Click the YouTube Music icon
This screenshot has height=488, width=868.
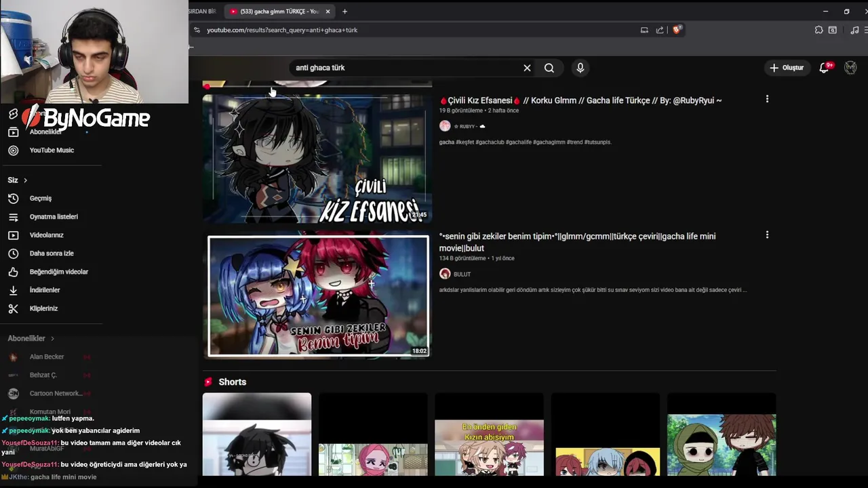coord(13,150)
